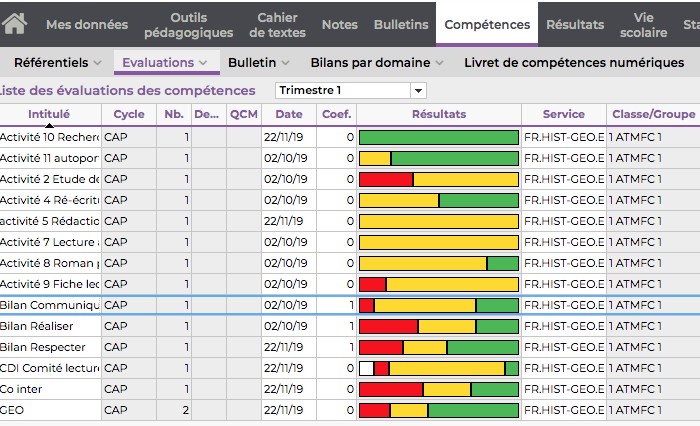Click the Coef. column header
Viewport: 700px width, 426px height.
[336, 114]
